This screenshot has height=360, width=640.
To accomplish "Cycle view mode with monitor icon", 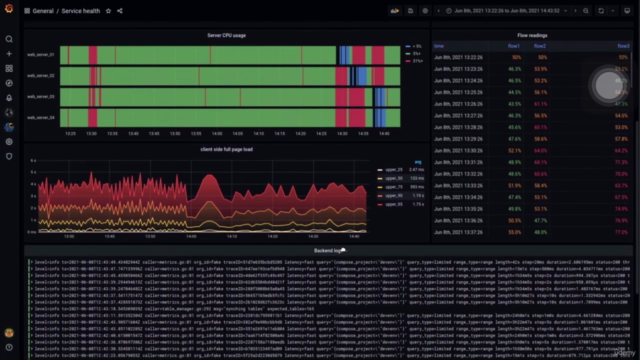I will 627,11.
